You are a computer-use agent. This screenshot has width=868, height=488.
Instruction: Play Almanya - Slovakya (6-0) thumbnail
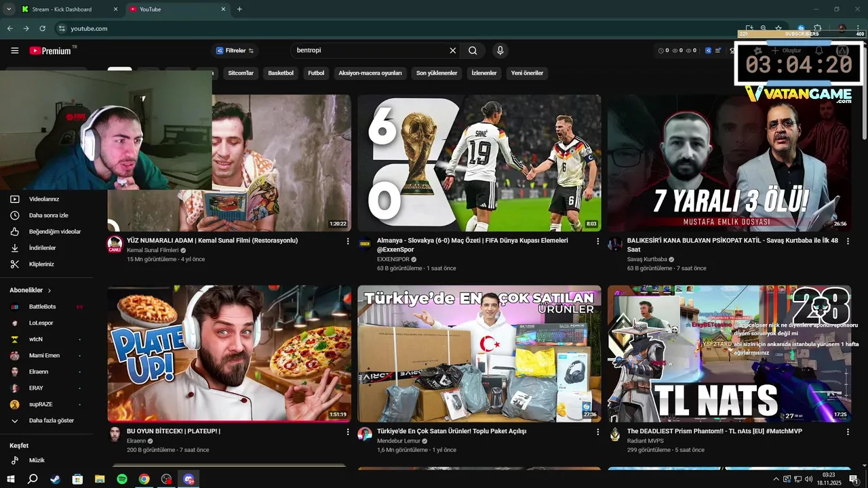[479, 163]
